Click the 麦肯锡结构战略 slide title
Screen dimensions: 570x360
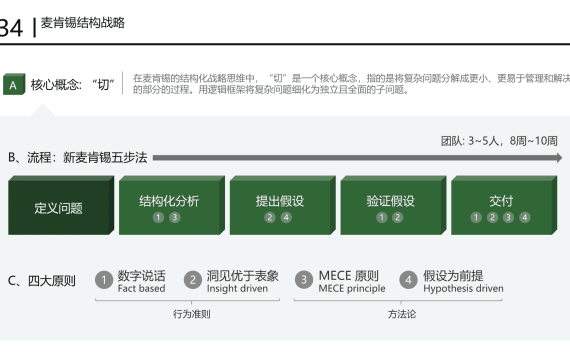pos(83,23)
